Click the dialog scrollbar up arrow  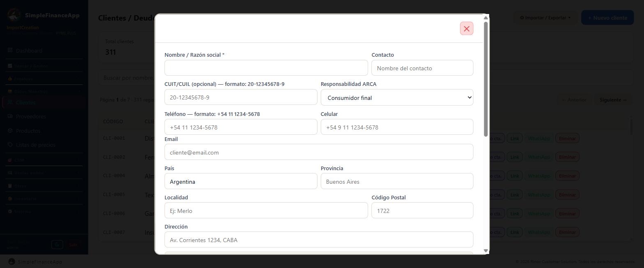pos(486,18)
